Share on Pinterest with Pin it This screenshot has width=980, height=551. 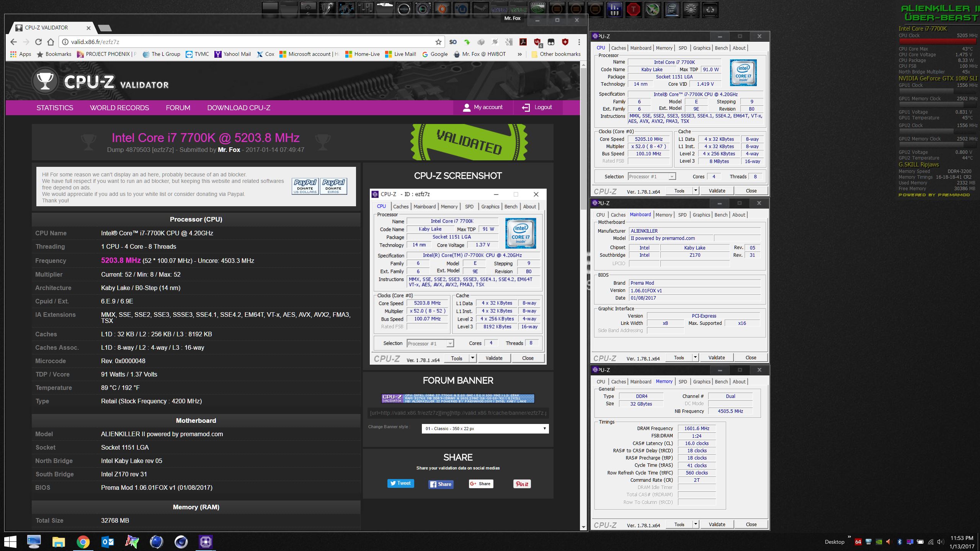(522, 484)
